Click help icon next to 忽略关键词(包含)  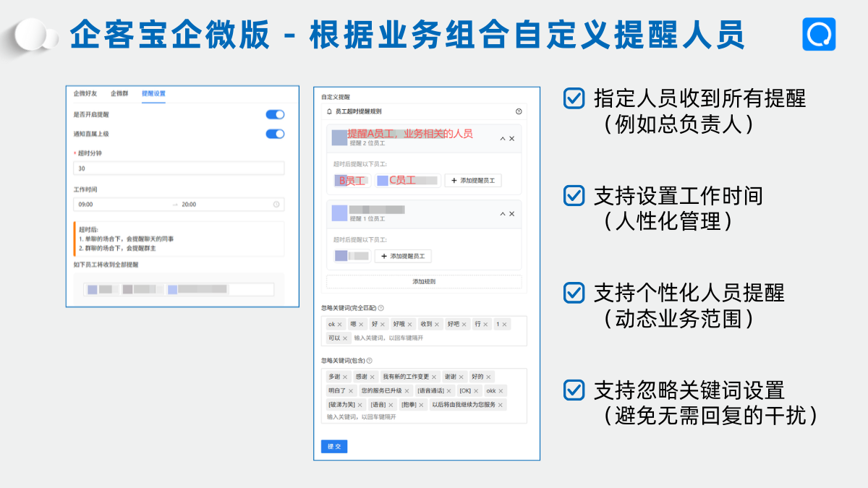click(369, 361)
